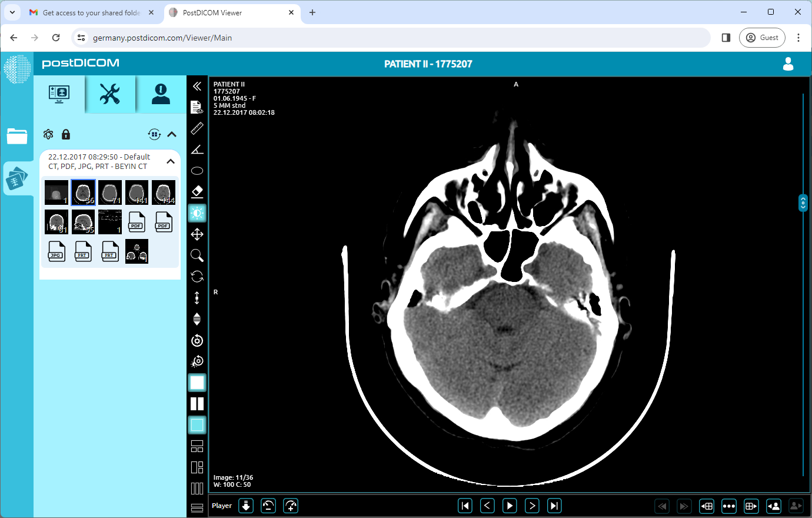
Task: Select the ruler length measurement tool
Action: coord(197,128)
